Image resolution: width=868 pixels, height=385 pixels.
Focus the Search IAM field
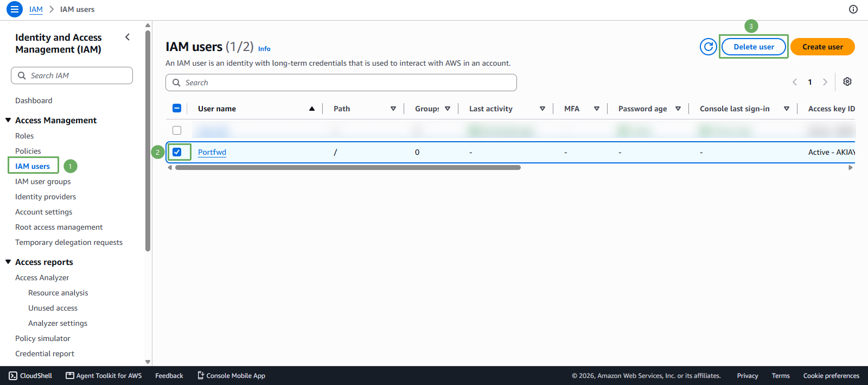coord(72,75)
